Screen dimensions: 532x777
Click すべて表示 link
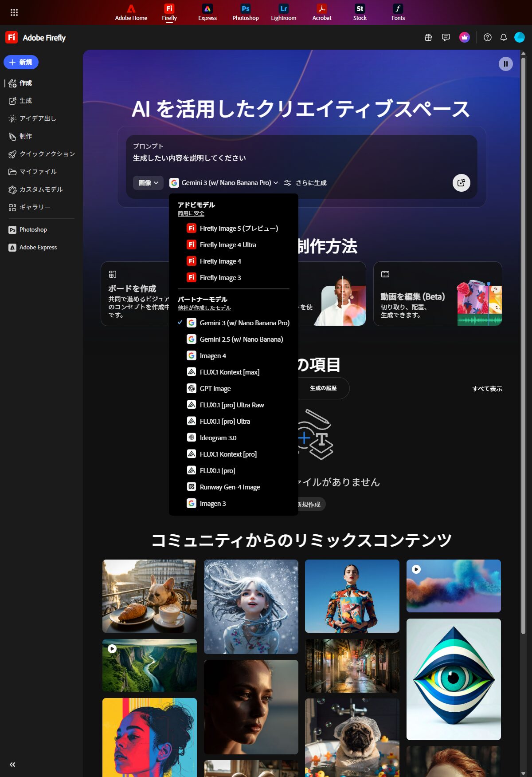(487, 389)
